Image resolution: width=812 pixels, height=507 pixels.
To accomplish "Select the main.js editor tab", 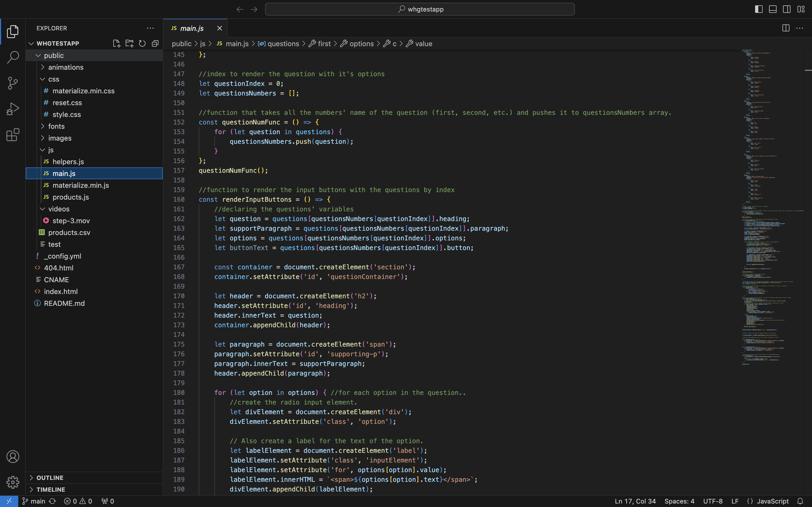I will [x=192, y=28].
